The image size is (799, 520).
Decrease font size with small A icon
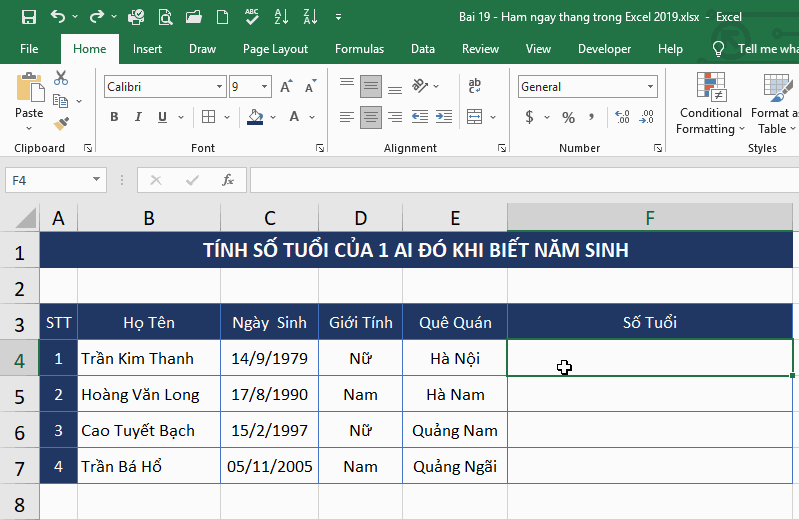coord(310,87)
